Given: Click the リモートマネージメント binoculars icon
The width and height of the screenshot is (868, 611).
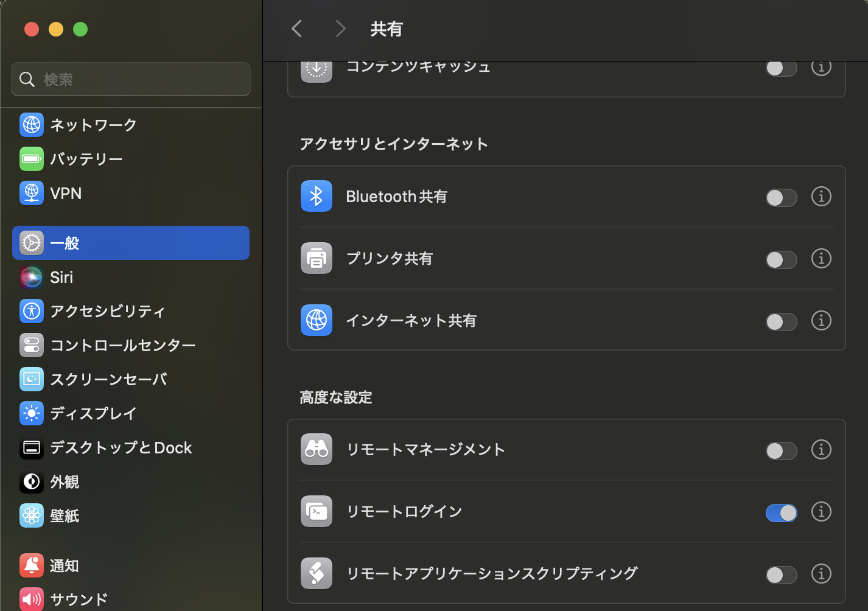Looking at the screenshot, I should [316, 449].
